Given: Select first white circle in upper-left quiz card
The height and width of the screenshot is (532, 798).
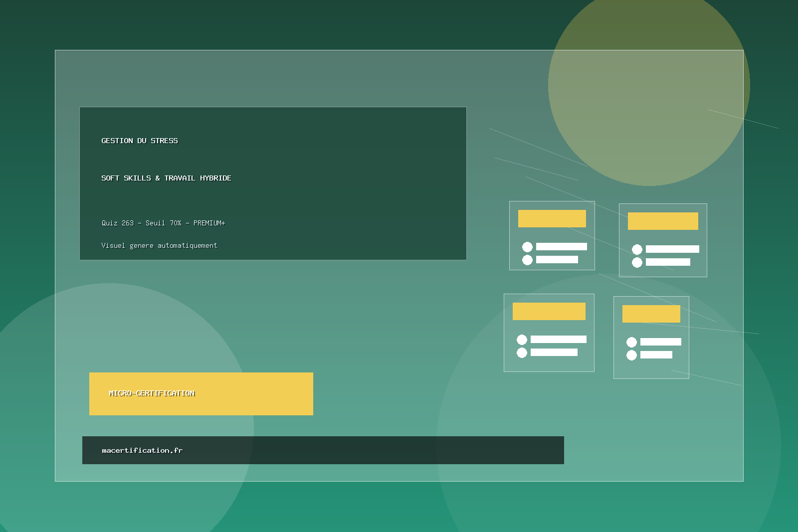Looking at the screenshot, I should (x=527, y=247).
